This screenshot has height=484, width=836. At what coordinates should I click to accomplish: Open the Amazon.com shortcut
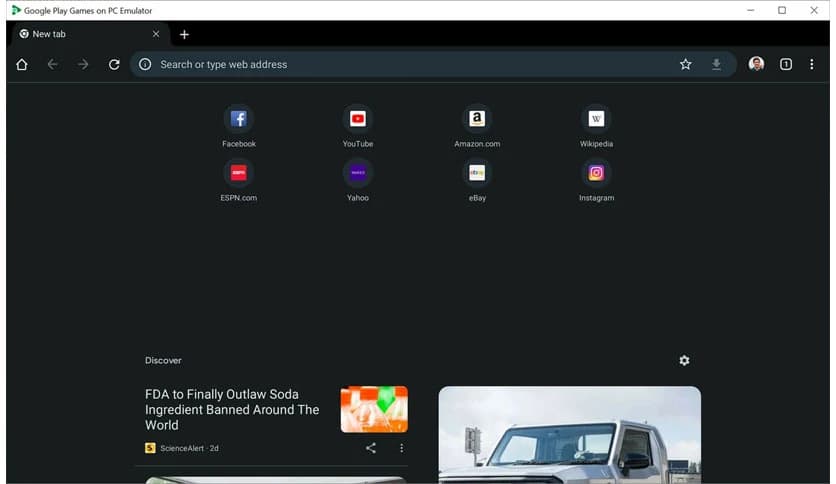pyautogui.click(x=477, y=126)
